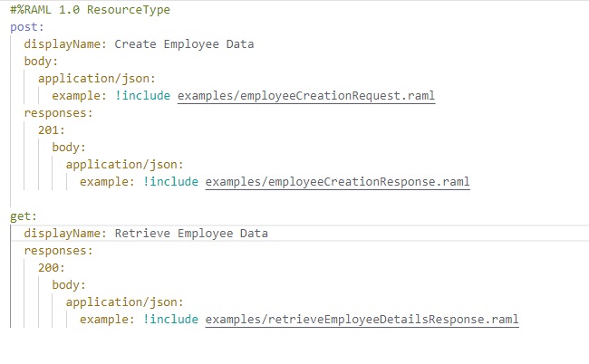This screenshot has width=589, height=364.
Task: Click application/json: in the post request body
Action: (97, 79)
